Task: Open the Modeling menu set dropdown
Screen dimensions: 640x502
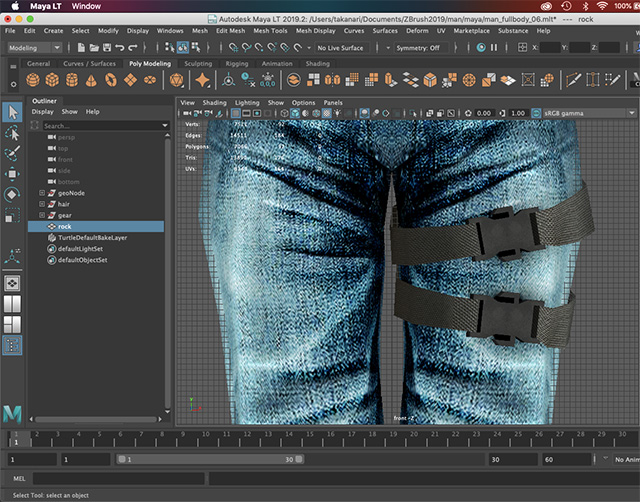Action: 34,47
